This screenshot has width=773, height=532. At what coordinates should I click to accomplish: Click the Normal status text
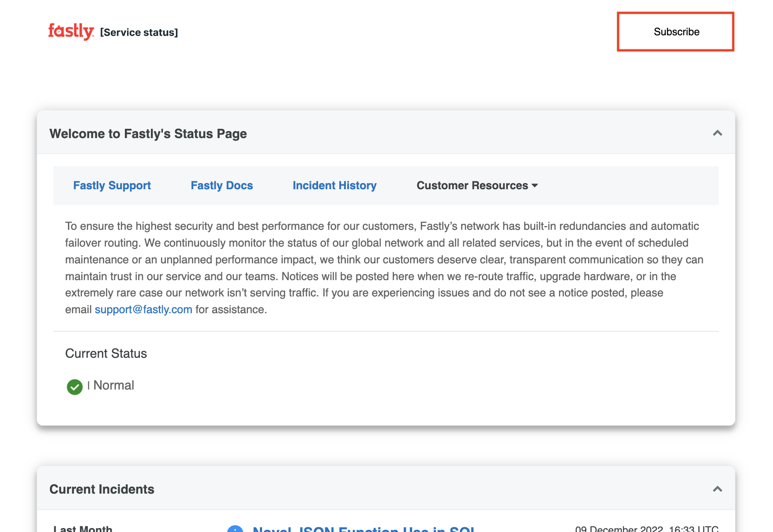click(114, 386)
